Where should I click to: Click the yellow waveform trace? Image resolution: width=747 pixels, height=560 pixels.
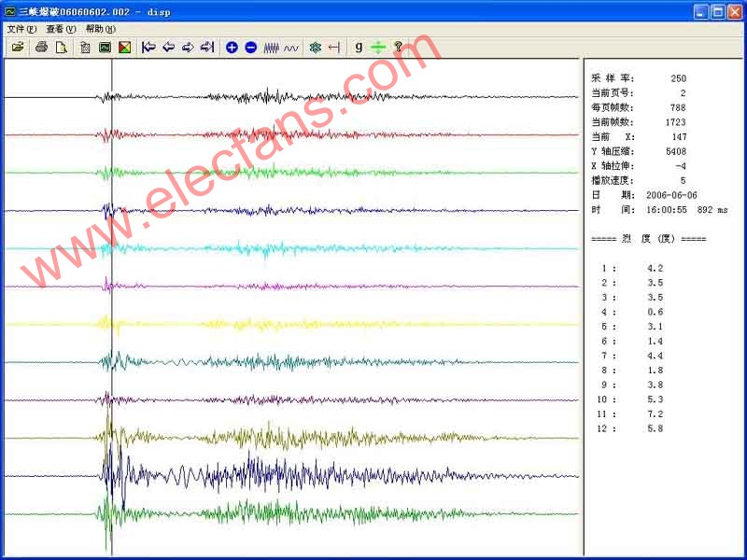[280, 324]
